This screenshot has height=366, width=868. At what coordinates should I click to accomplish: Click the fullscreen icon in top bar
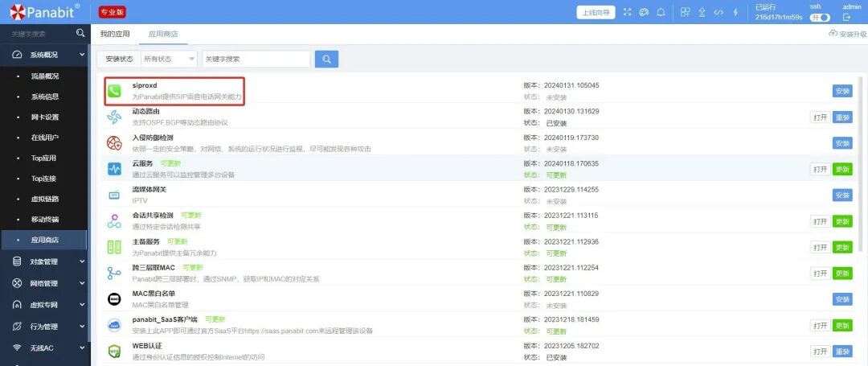(x=627, y=12)
